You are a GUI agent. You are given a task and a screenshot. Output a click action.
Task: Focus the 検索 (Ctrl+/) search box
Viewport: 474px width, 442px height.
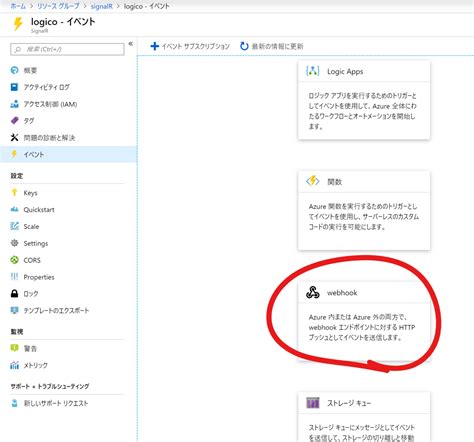[x=67, y=49]
